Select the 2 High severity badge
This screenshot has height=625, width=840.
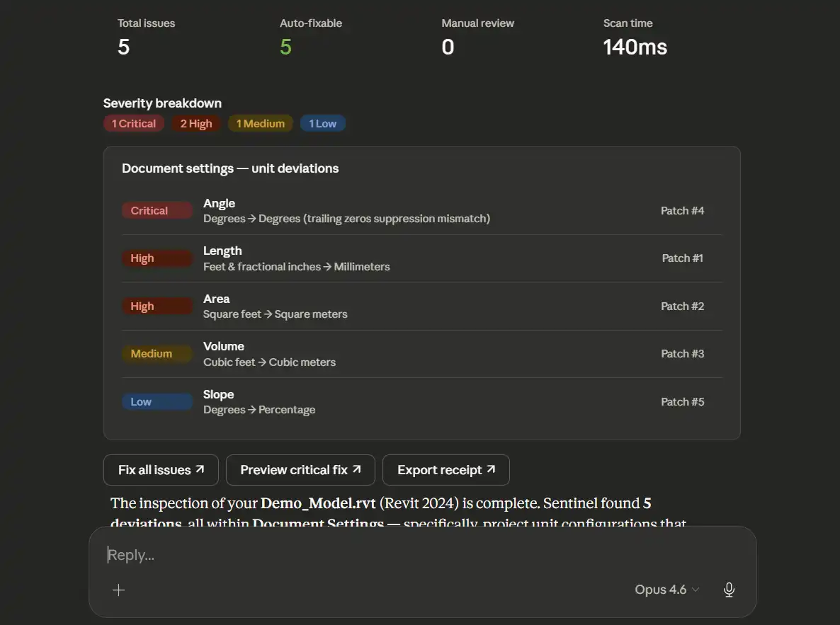(196, 124)
